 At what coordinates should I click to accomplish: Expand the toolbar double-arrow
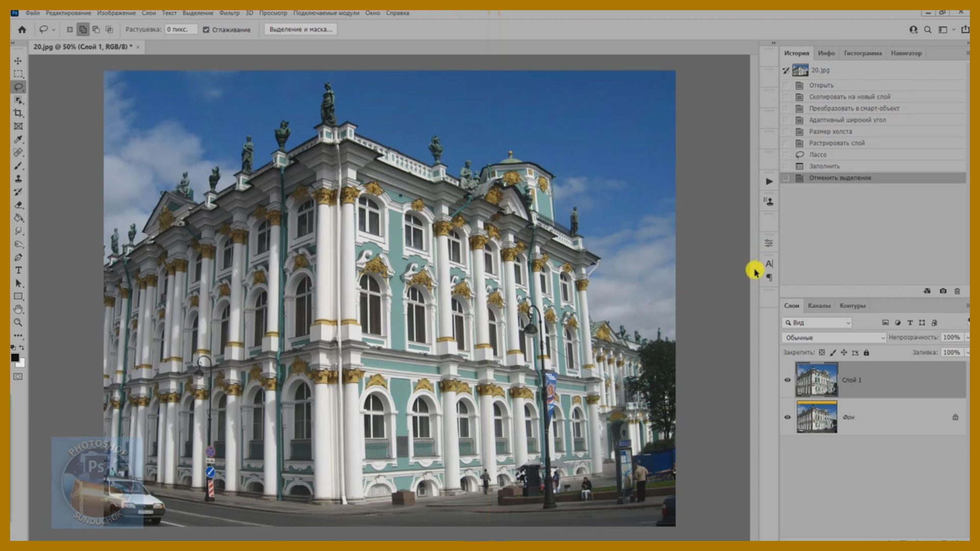(13, 43)
